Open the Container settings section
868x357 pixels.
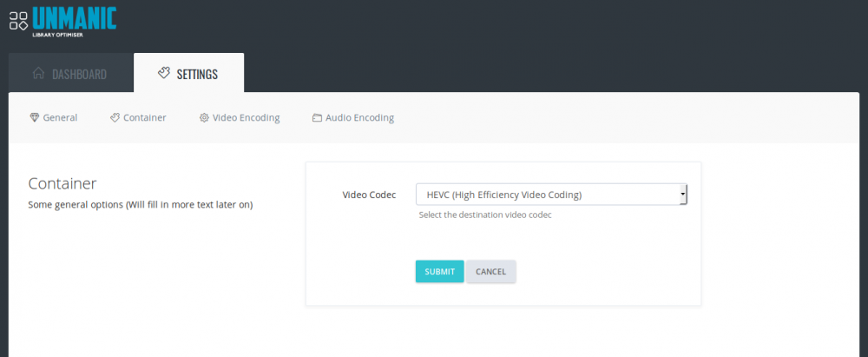click(x=138, y=117)
